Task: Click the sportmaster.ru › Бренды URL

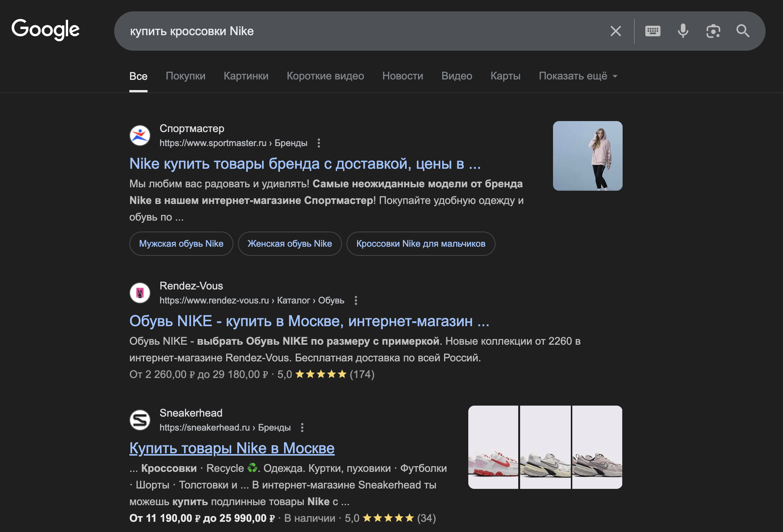Action: point(233,143)
